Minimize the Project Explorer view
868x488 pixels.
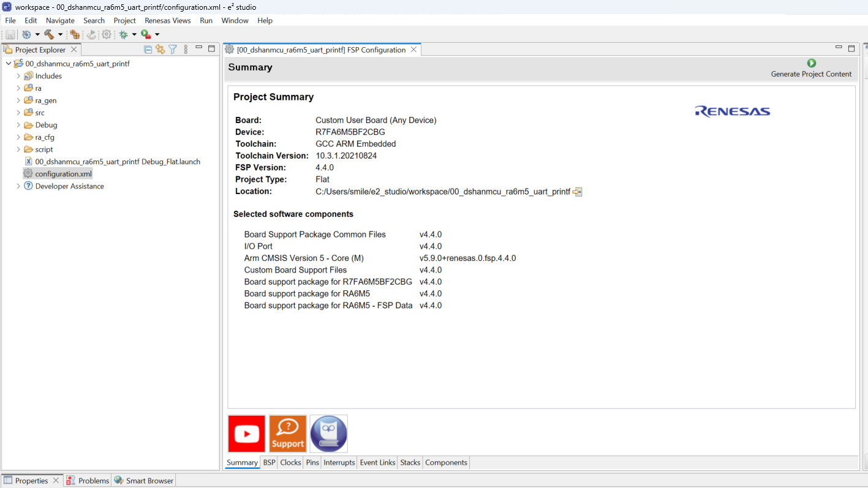[x=198, y=48]
